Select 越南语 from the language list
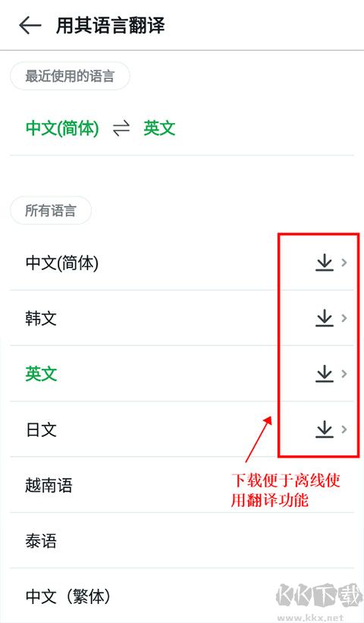364x623 pixels. [x=182, y=485]
